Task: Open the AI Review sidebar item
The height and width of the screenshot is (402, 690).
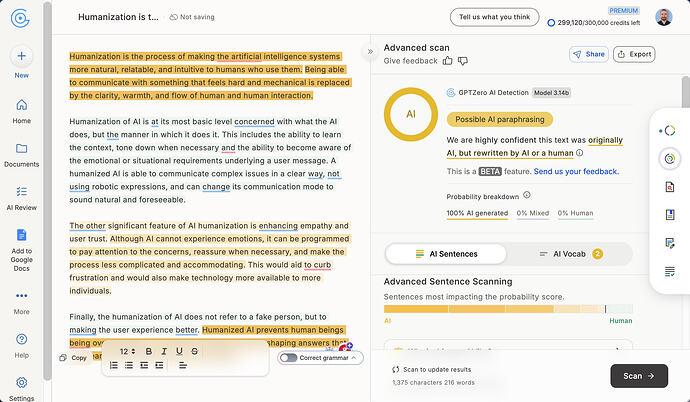Action: click(x=22, y=198)
